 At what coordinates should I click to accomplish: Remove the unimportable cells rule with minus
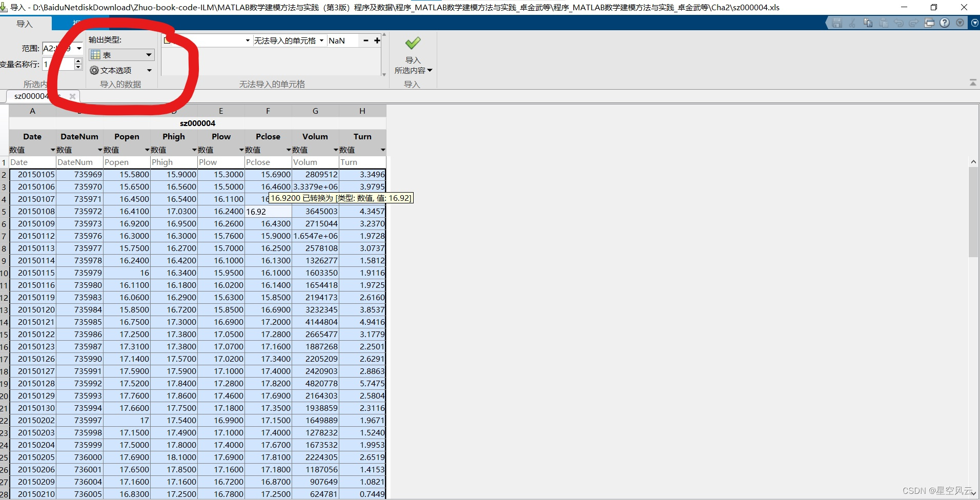click(x=366, y=40)
